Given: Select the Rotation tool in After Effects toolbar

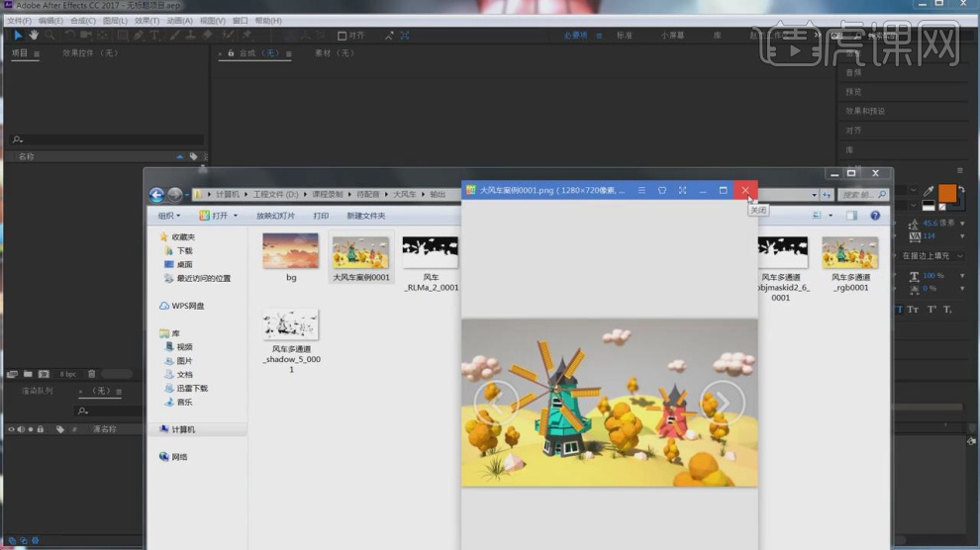Looking at the screenshot, I should pyautogui.click(x=70, y=36).
